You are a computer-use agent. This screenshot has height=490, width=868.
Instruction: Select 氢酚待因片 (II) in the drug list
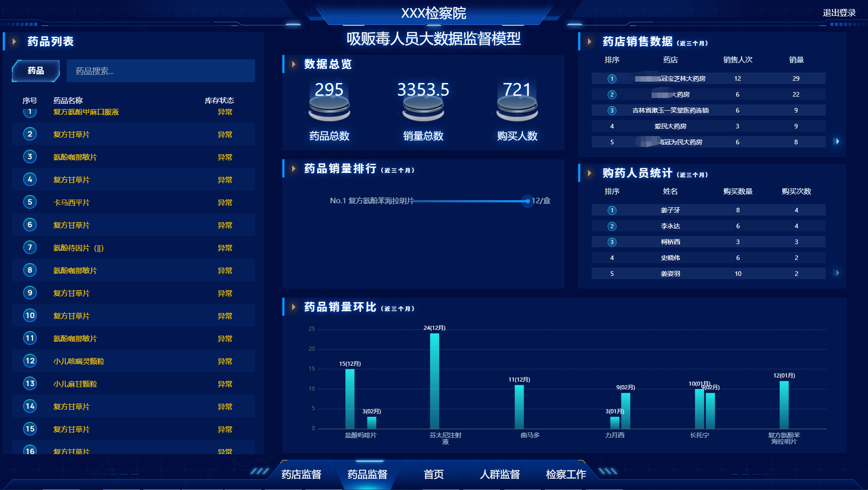pyautogui.click(x=78, y=248)
